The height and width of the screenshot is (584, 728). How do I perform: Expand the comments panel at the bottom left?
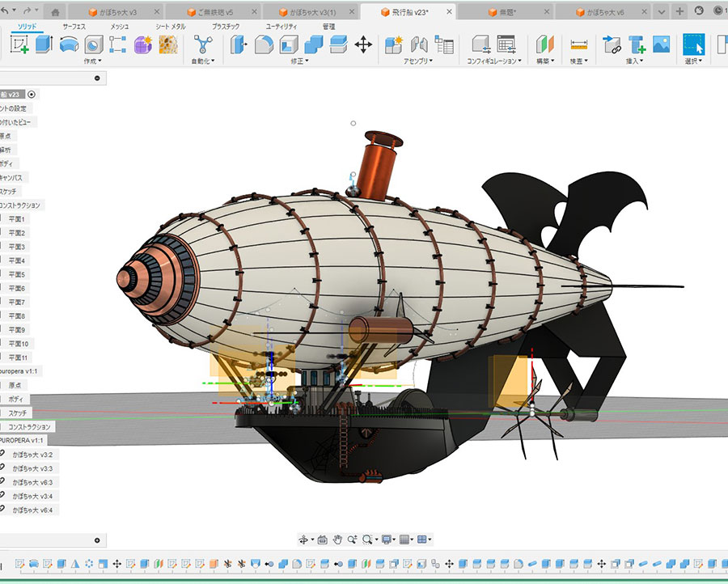(x=97, y=540)
